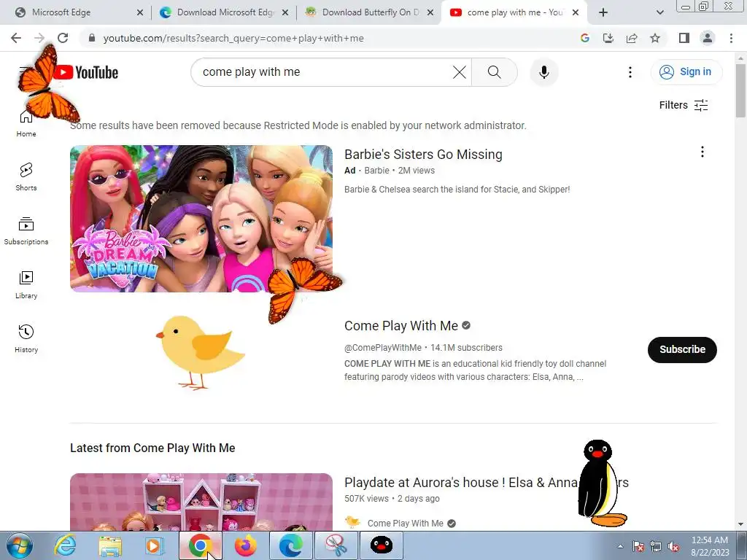Click into the YouTube search box
The height and width of the screenshot is (560, 747).
pos(324,72)
